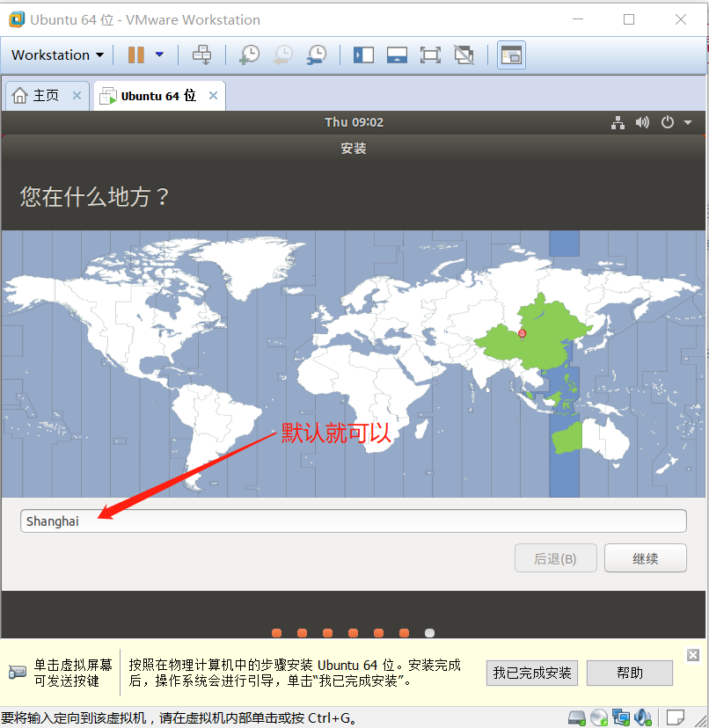Click the sound card status icon

[x=643, y=717]
